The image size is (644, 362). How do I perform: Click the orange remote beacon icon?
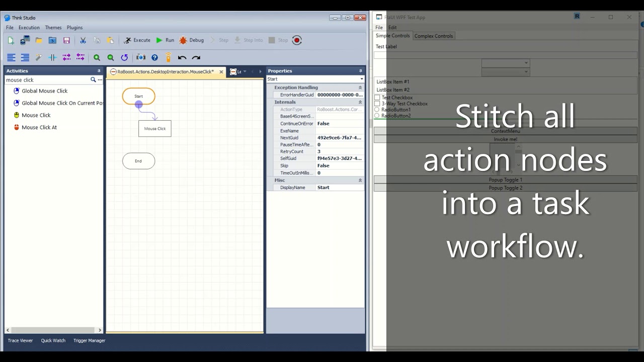[169, 57]
